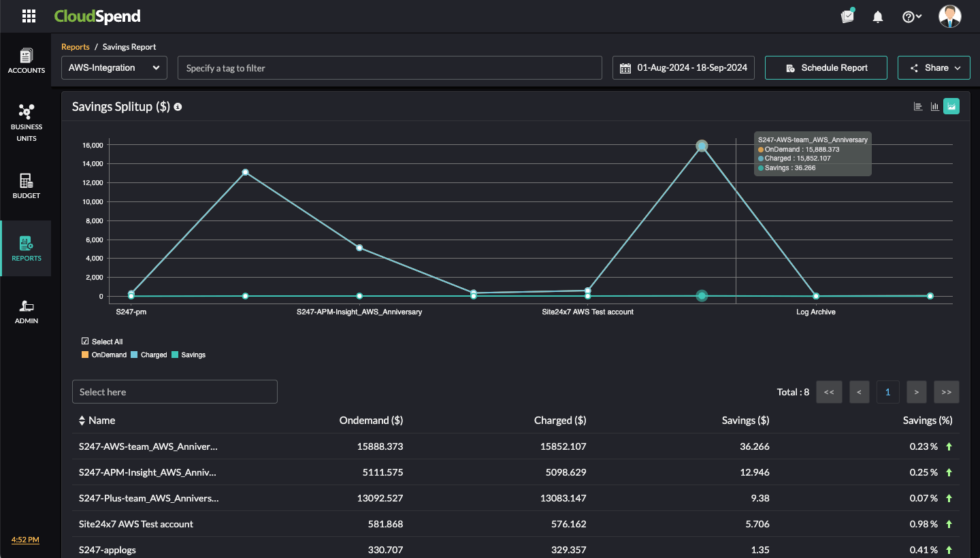Switch to horizontal bar chart view

[918, 106]
